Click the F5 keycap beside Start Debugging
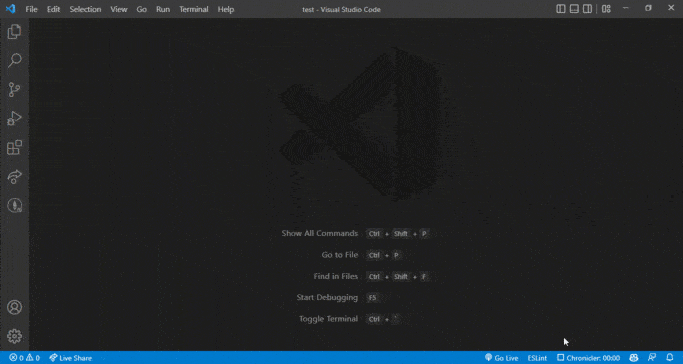The height and width of the screenshot is (364, 683). (372, 298)
